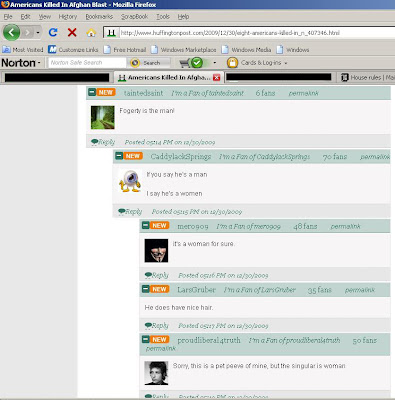Viewport: 395px width, 400px height.
Task: Open the Bookmarks menu
Action: tap(99, 17)
